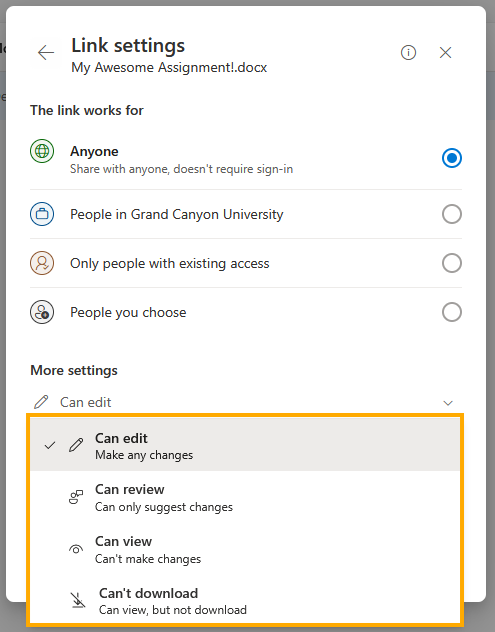Click the Can edit permission dropdown field
The image size is (495, 632).
(246, 402)
